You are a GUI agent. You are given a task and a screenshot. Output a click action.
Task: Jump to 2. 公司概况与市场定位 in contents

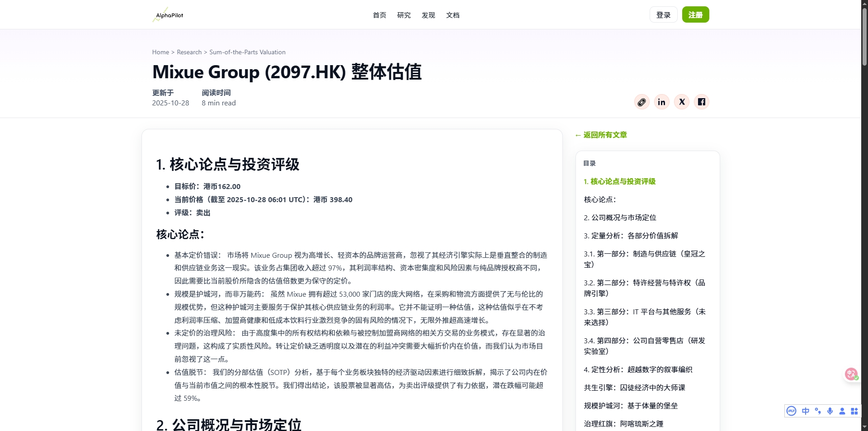point(620,218)
